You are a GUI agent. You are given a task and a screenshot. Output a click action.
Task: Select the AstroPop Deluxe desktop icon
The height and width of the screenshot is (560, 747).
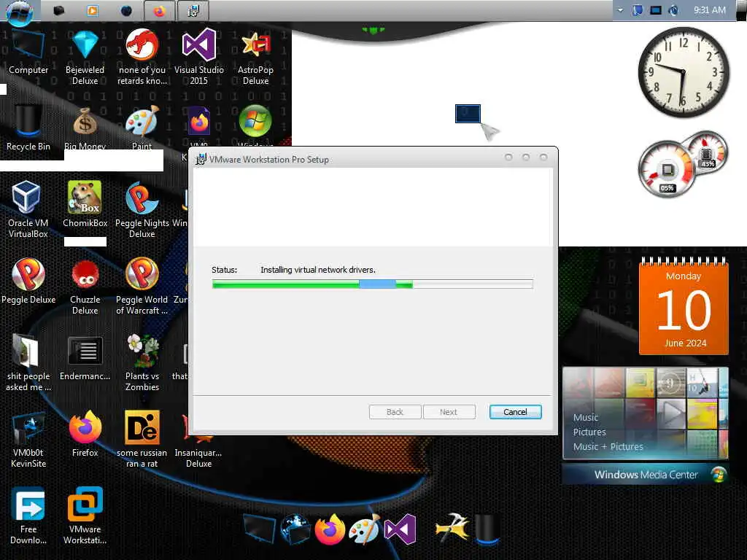click(255, 58)
